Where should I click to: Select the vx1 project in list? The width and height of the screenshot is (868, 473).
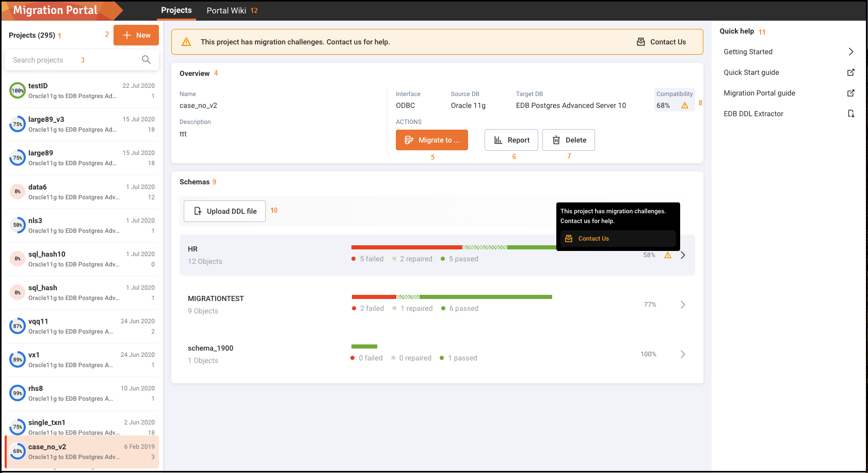pyautogui.click(x=82, y=360)
